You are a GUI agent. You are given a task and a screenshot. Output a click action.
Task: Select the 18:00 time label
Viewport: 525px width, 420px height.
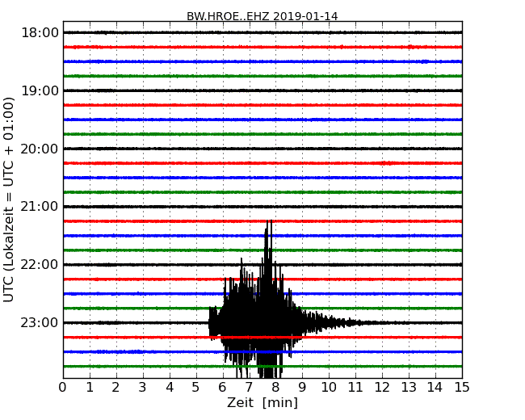40,33
